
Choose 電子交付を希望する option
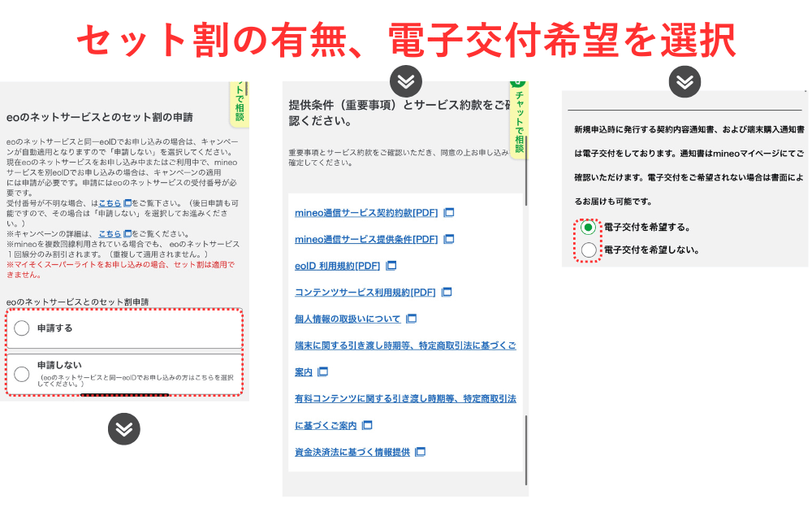coord(588,227)
